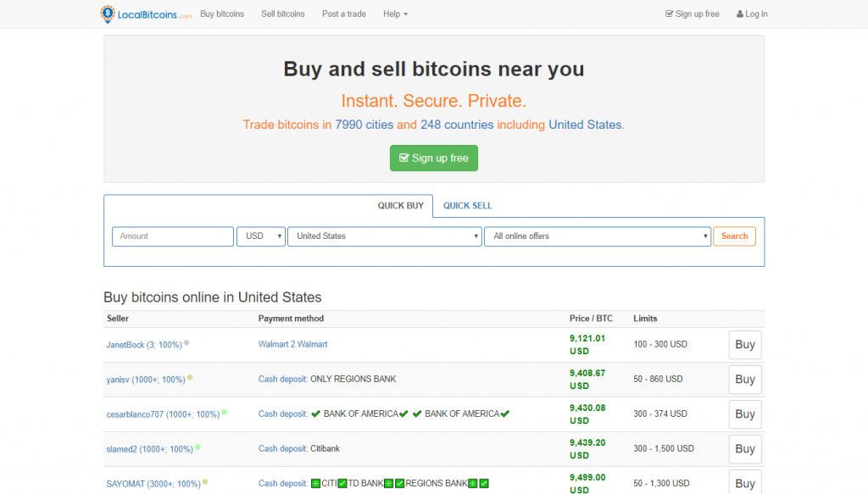Viewport: 868px width, 494px height.
Task: Click Log in in the top navbar
Action: [752, 14]
